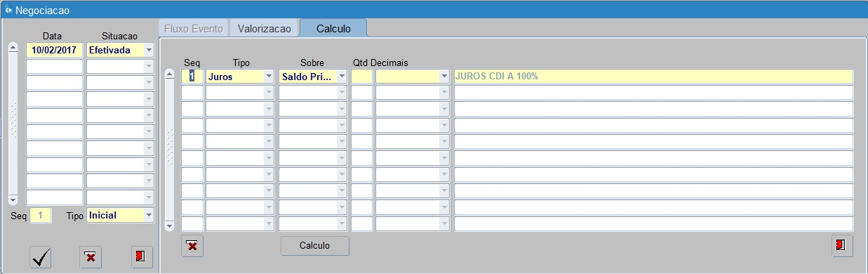The width and height of the screenshot is (868, 274).
Task: Open the Decimais dropdown in the Juros row
Action: [x=444, y=77]
